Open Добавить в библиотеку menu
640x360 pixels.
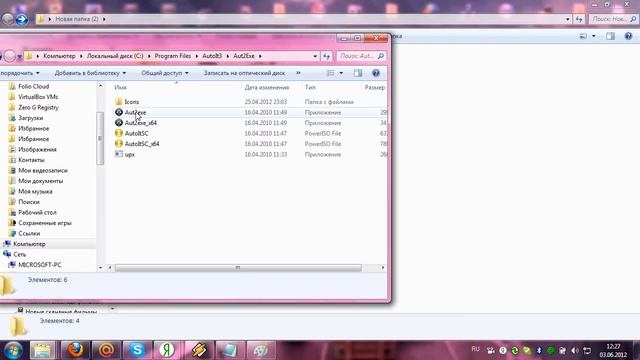coord(90,73)
